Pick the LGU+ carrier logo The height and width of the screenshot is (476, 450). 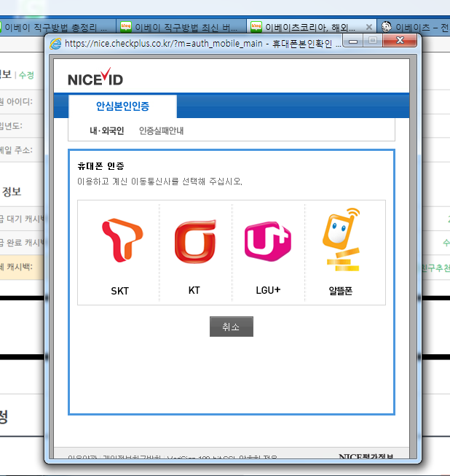(x=268, y=241)
